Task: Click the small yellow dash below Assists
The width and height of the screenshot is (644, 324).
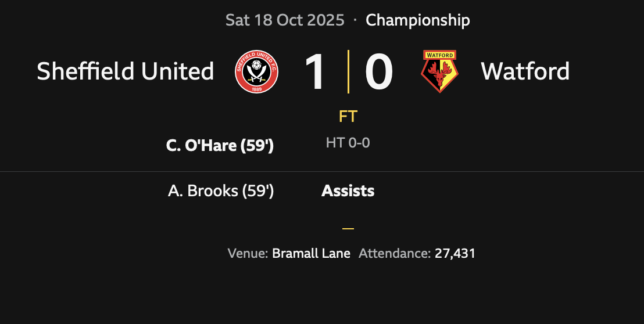Action: (x=348, y=229)
